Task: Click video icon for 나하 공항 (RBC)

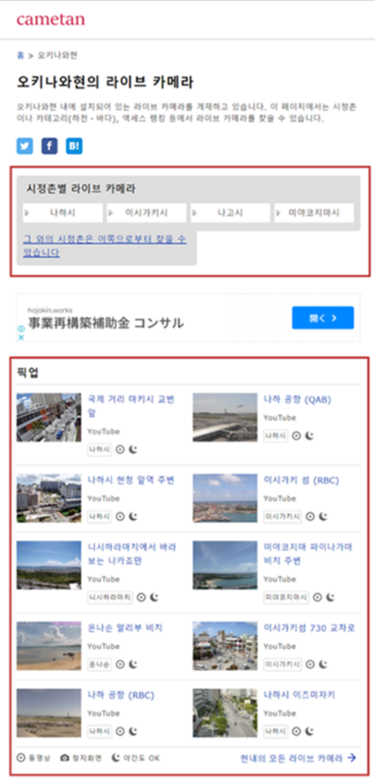Action: [120, 732]
